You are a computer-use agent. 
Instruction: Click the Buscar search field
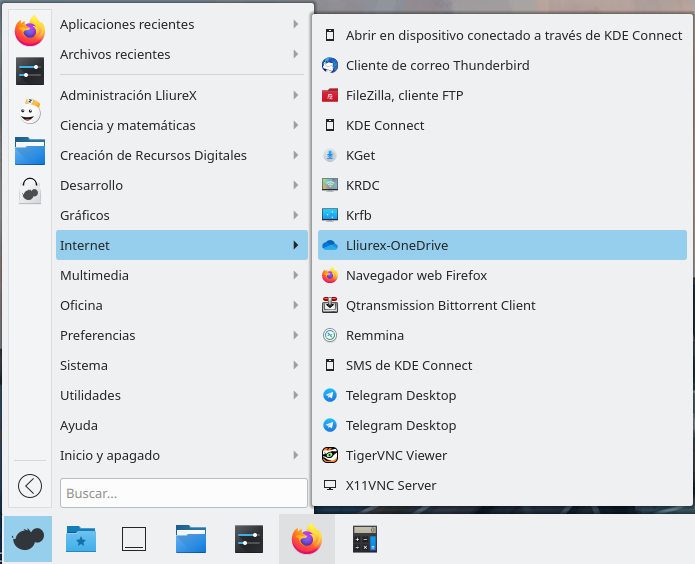pyautogui.click(x=183, y=493)
